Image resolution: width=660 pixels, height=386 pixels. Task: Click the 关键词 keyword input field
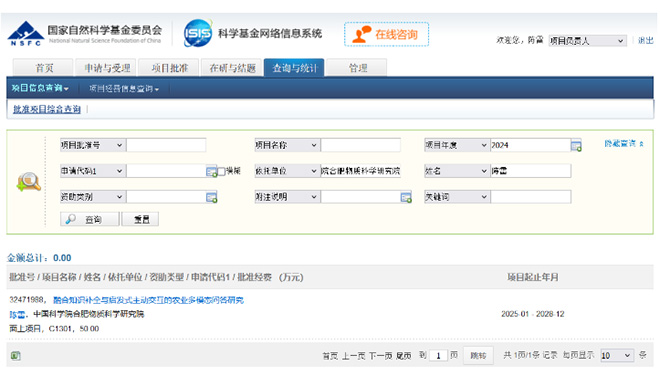click(531, 197)
